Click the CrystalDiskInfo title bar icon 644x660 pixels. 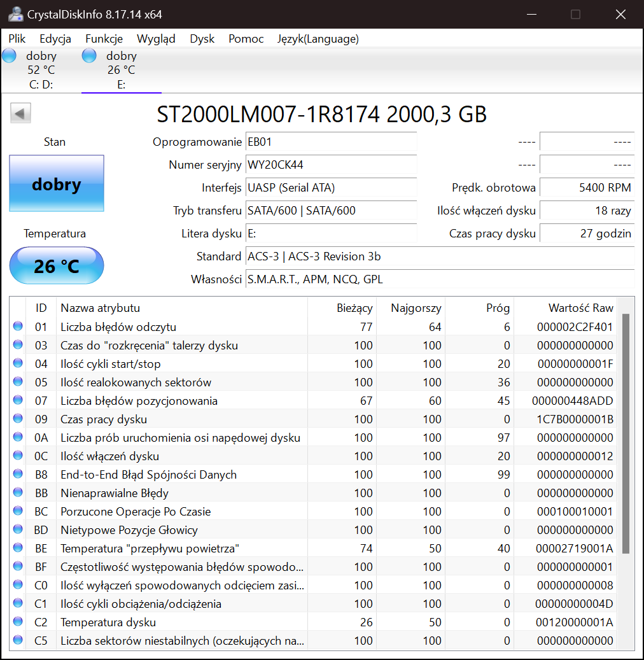tap(15, 14)
